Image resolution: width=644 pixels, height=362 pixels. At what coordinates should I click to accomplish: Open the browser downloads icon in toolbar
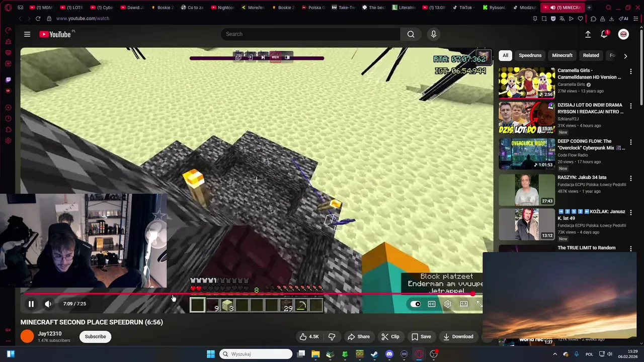coord(611,19)
